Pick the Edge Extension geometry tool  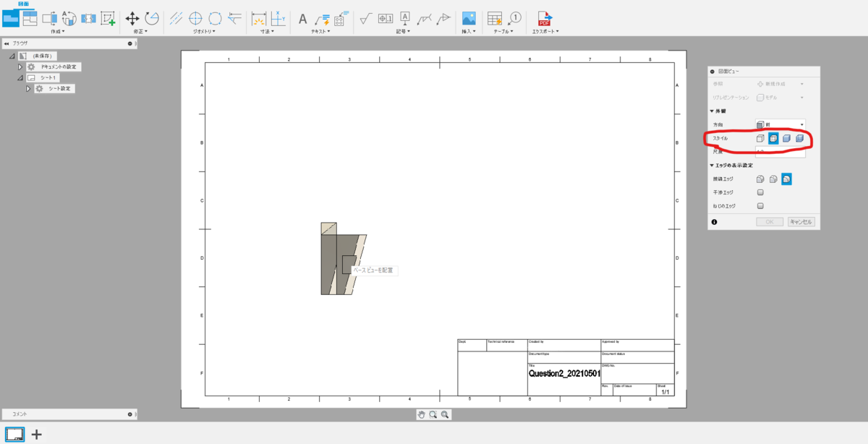click(x=234, y=19)
